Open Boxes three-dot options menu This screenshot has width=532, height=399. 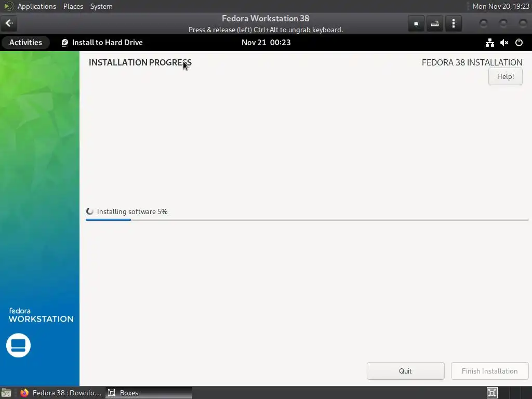[453, 24]
